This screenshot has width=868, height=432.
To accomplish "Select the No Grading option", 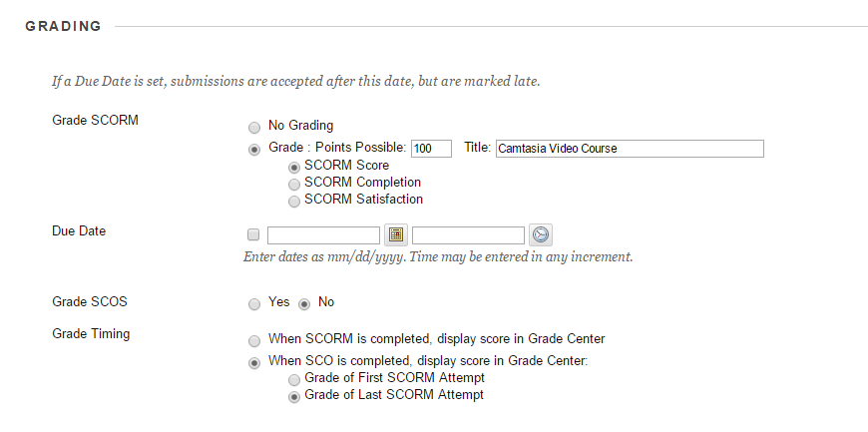I will point(254,127).
